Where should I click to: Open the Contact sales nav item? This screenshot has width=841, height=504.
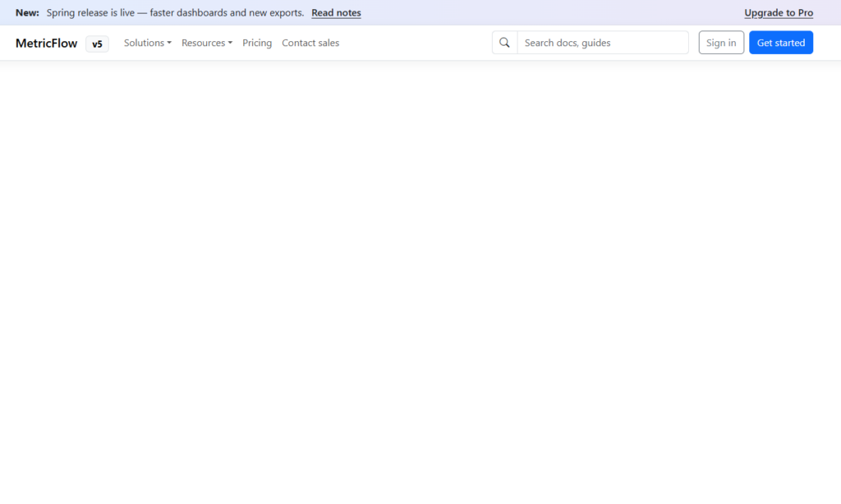pyautogui.click(x=310, y=43)
